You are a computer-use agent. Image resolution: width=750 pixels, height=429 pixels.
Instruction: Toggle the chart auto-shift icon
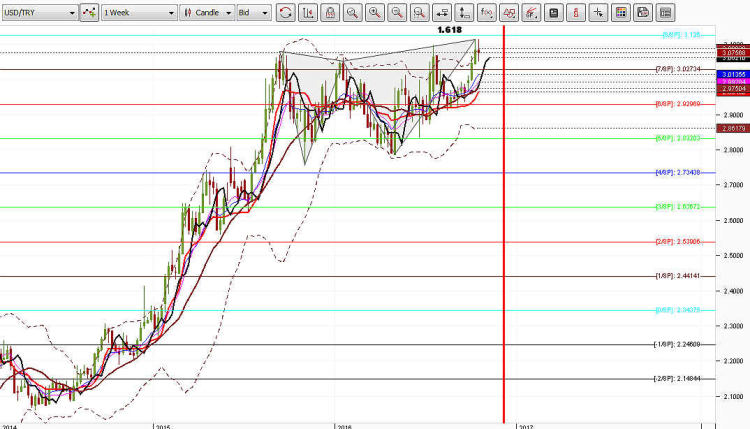click(307, 12)
